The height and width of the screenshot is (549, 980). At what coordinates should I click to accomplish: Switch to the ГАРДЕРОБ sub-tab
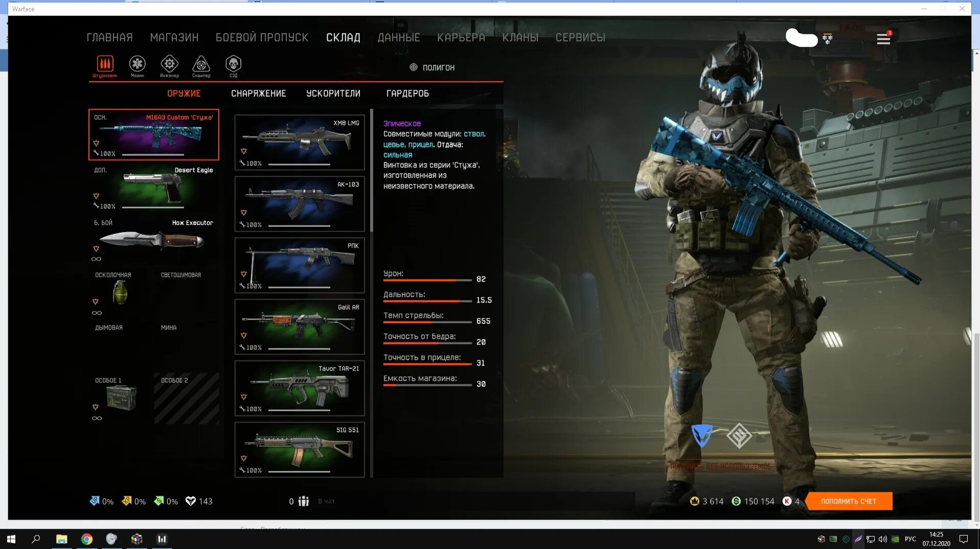click(407, 93)
